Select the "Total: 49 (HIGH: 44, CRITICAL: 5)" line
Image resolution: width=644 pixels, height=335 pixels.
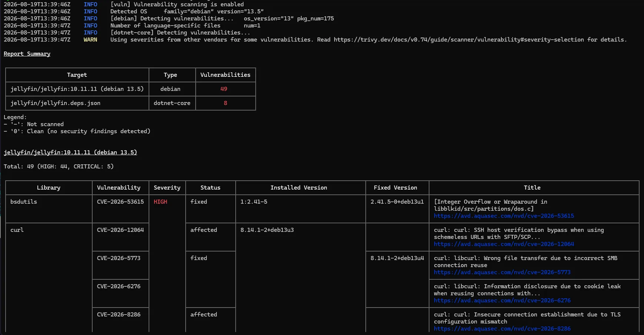coord(59,167)
